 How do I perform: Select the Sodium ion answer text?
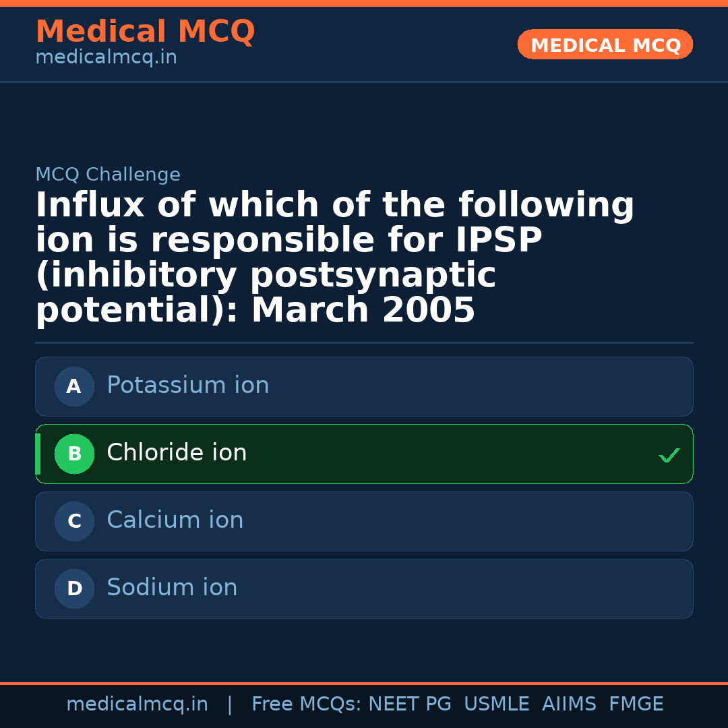coord(172,588)
